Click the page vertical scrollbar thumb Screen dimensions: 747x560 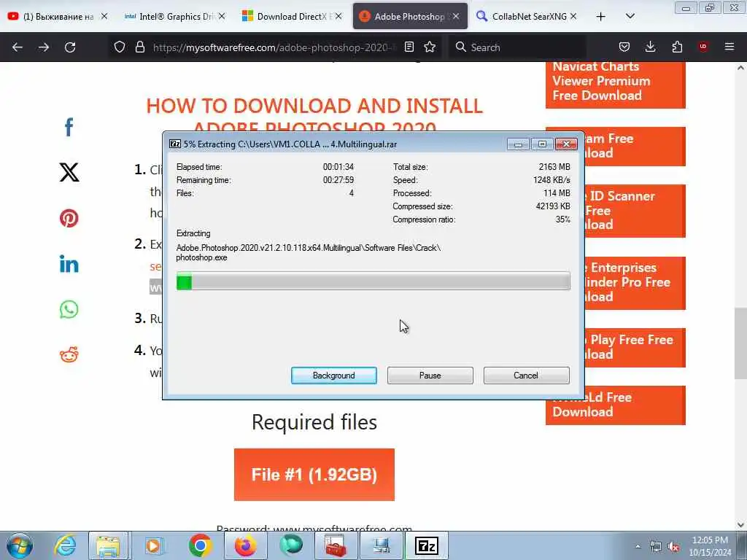(740, 343)
